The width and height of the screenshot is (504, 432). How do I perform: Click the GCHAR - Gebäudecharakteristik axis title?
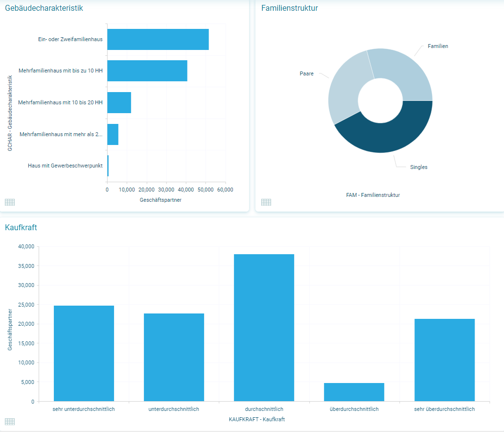(10, 113)
